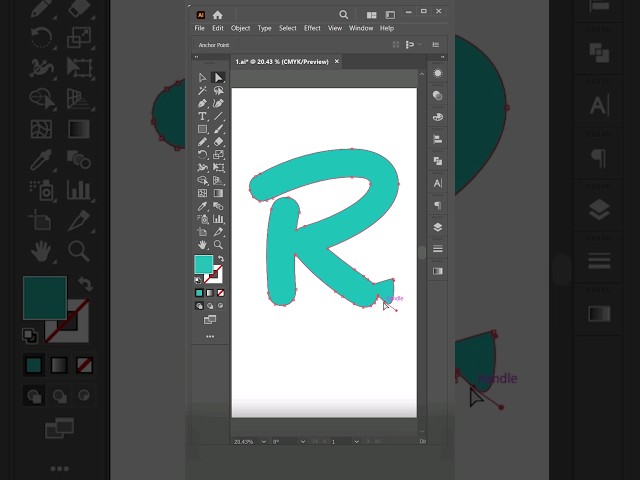Select the Slice tool

point(218,232)
